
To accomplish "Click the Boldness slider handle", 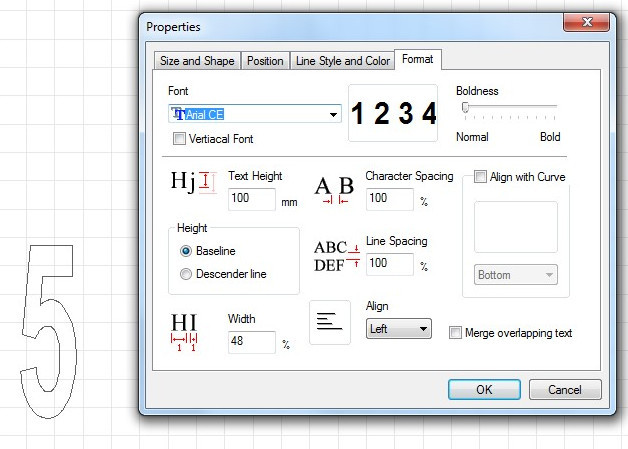I will pyautogui.click(x=465, y=107).
